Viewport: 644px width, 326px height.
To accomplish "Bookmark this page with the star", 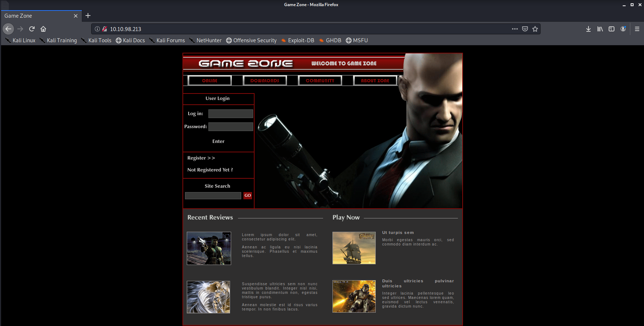I will pyautogui.click(x=535, y=29).
